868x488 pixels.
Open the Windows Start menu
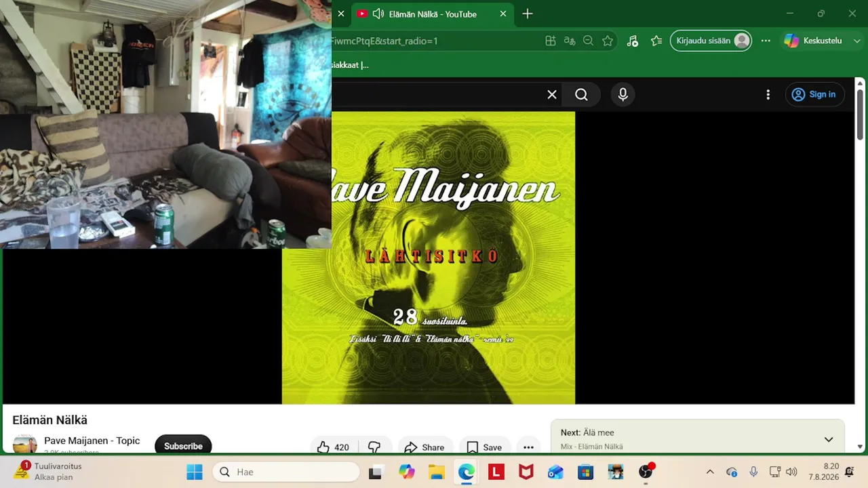pyautogui.click(x=194, y=472)
